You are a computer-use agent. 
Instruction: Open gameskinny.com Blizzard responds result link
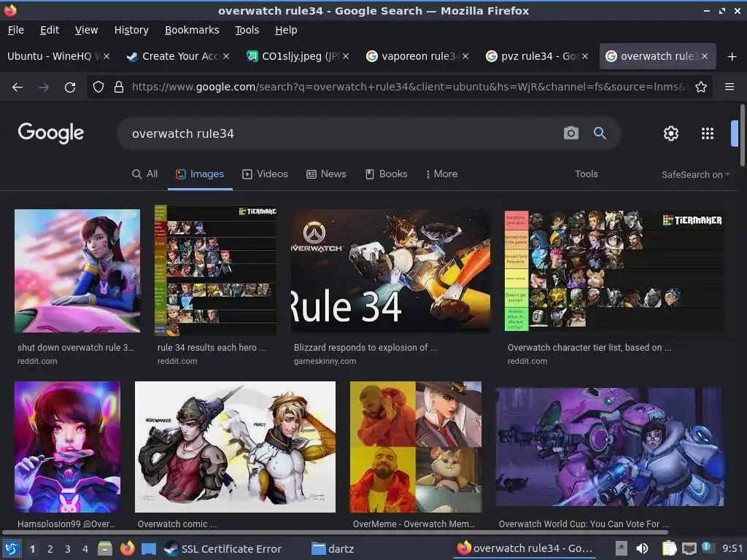click(x=365, y=348)
